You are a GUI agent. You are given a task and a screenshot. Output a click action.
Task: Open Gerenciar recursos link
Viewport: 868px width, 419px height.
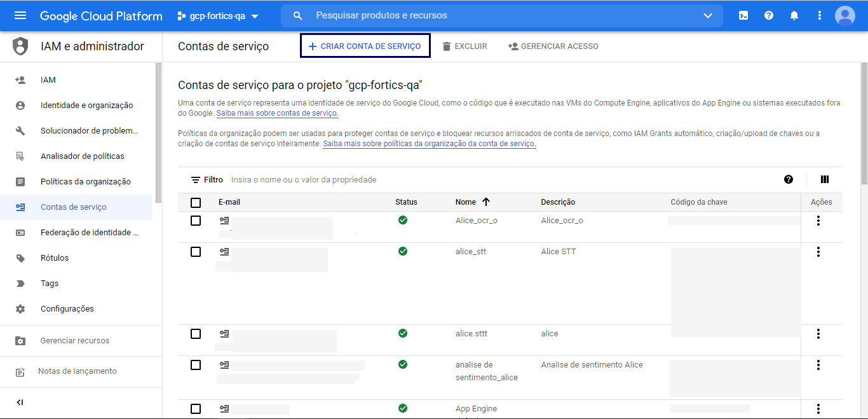tap(75, 341)
